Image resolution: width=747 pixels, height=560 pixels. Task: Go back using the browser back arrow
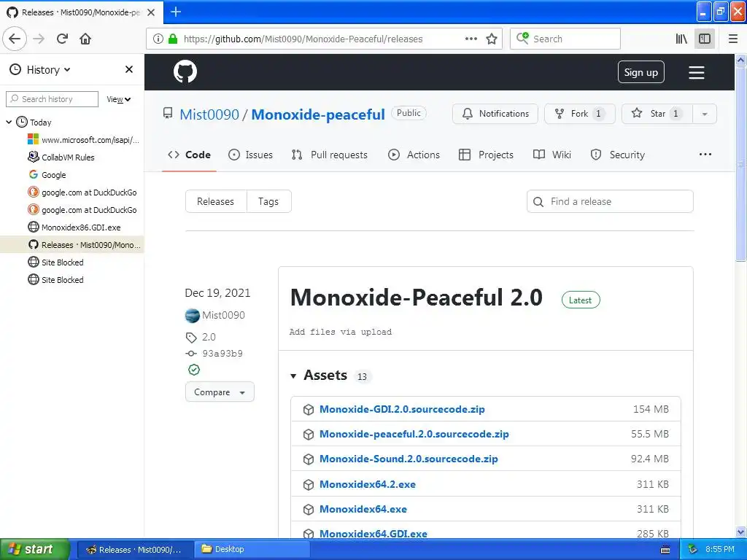pyautogui.click(x=15, y=39)
